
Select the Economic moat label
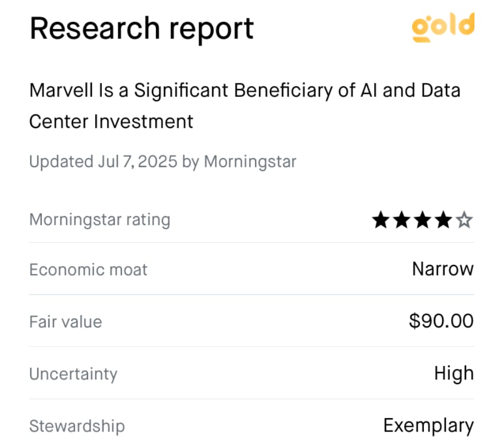88,269
